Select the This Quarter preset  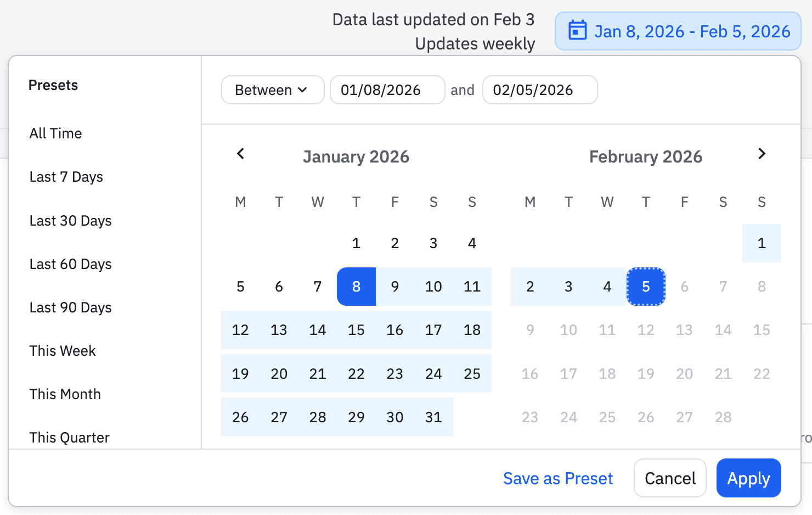[69, 437]
